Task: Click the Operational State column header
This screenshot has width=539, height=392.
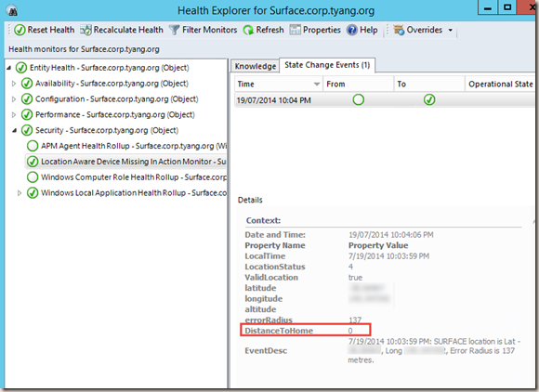Action: click(501, 85)
